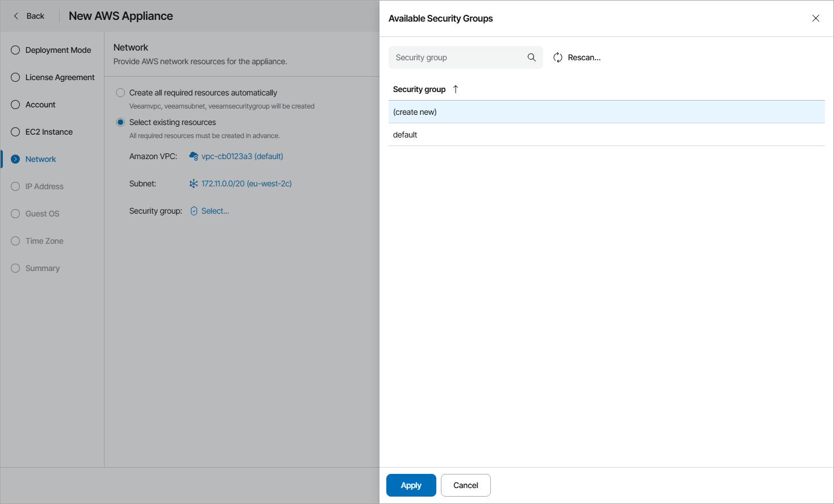
Task: Toggle sort arrow on Security group column
Action: [x=456, y=89]
